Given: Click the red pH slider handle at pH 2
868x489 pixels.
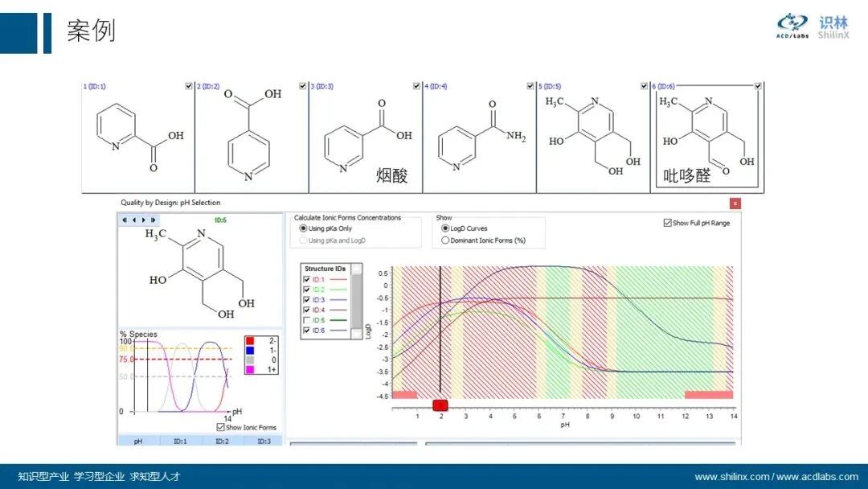Looking at the screenshot, I should coord(440,405).
